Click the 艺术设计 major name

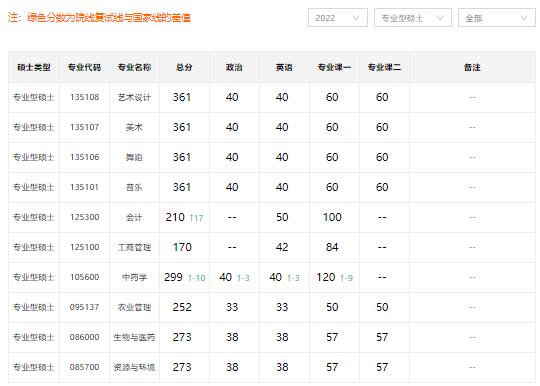[134, 97]
